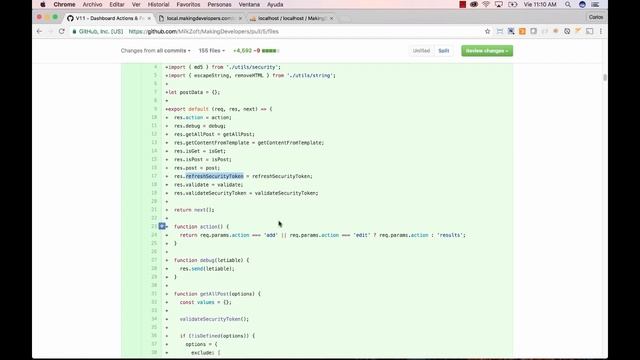Screen dimensions: 640x360
Task: Open the Personas menu
Action: tap(219, 4)
